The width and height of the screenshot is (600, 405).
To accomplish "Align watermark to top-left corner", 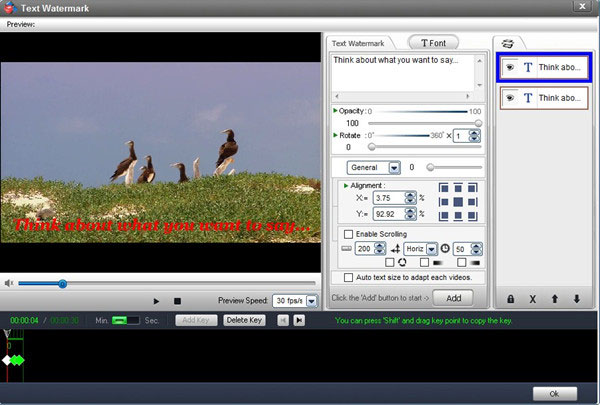I will (443, 188).
